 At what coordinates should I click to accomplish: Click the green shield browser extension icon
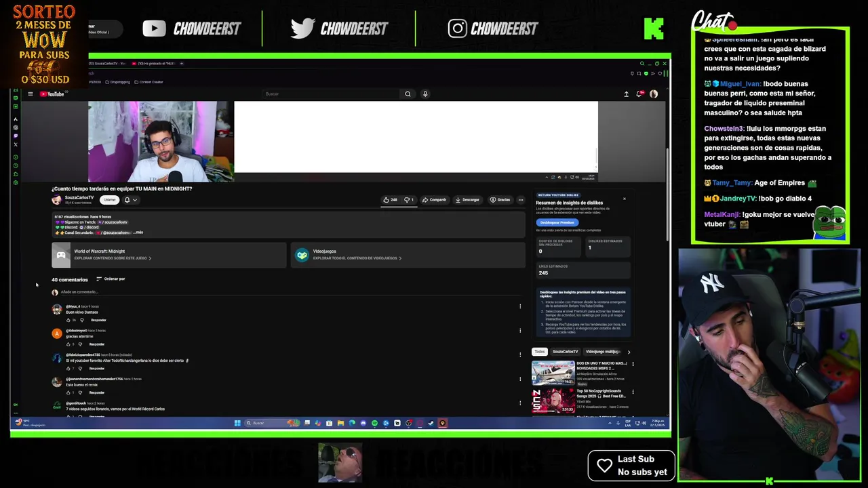(x=646, y=73)
